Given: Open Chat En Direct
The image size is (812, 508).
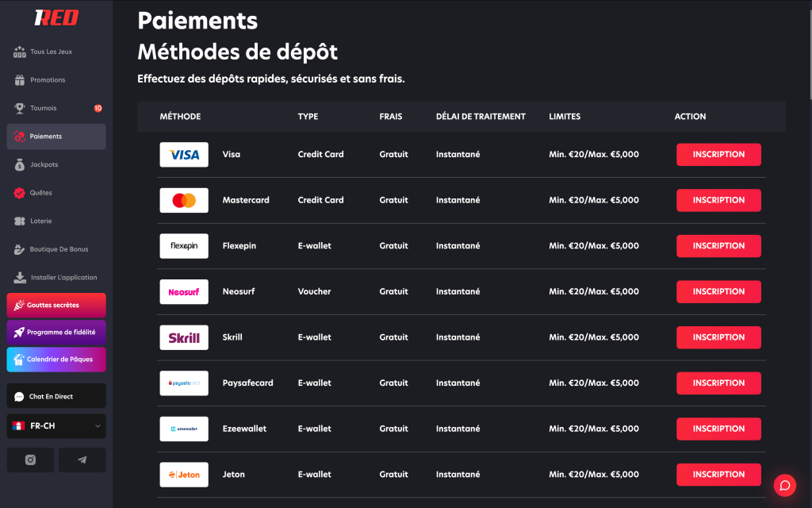Looking at the screenshot, I should coord(56,396).
